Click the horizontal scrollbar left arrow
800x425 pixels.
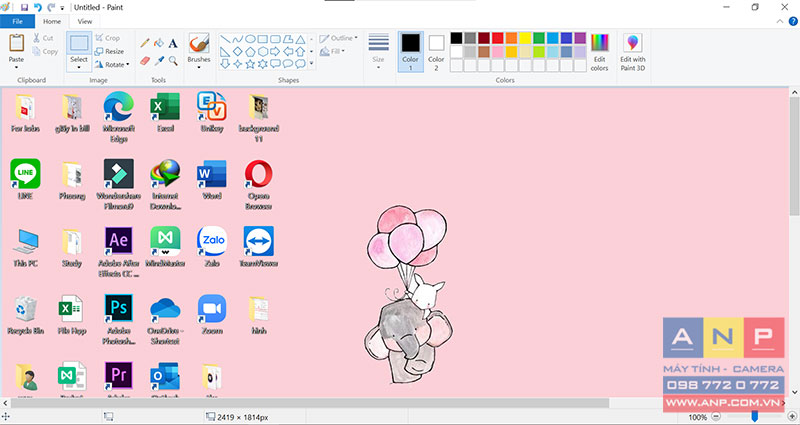pyautogui.click(x=5, y=403)
